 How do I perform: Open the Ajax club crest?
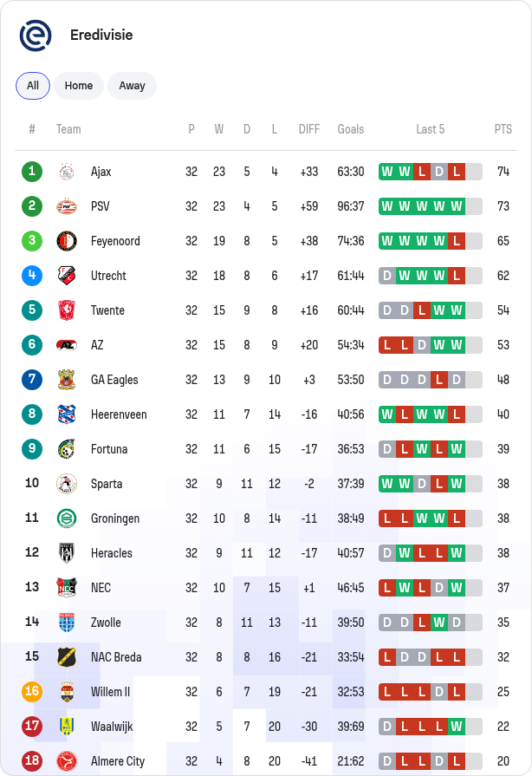[67, 172]
